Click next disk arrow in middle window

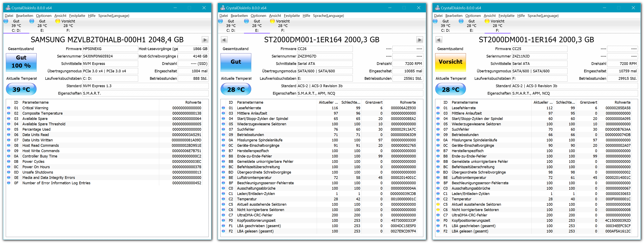coord(419,40)
